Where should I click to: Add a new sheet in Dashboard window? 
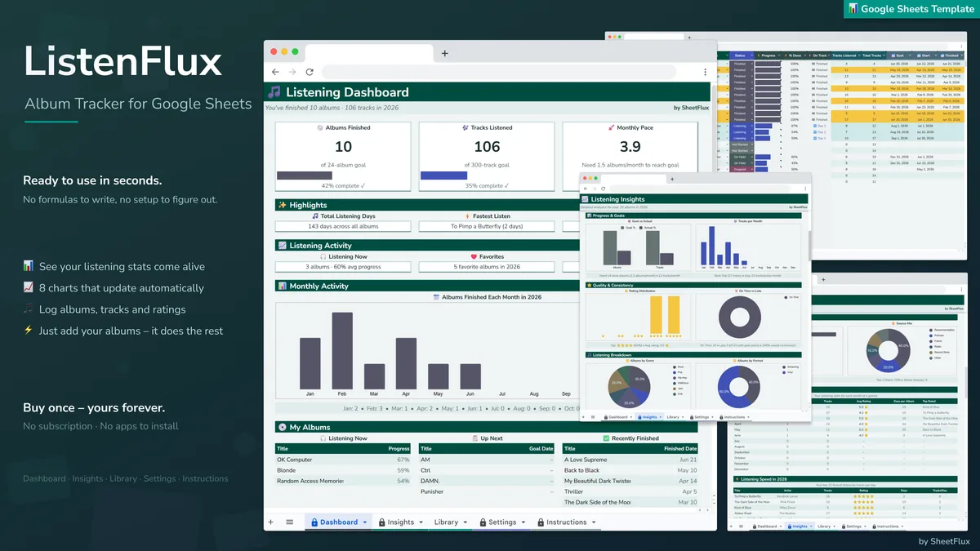coord(271,522)
